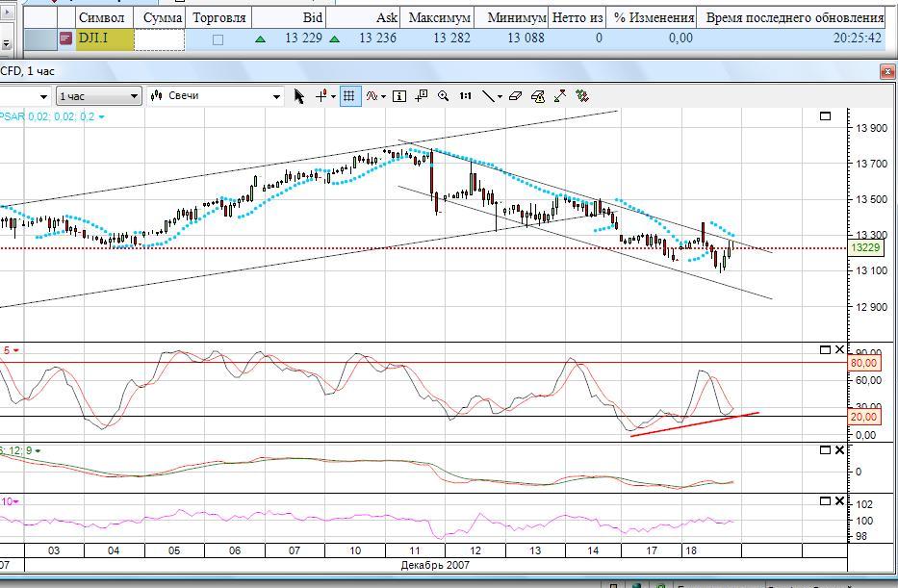Click the lower left-edge button beside DJI.I row

(x=7, y=43)
